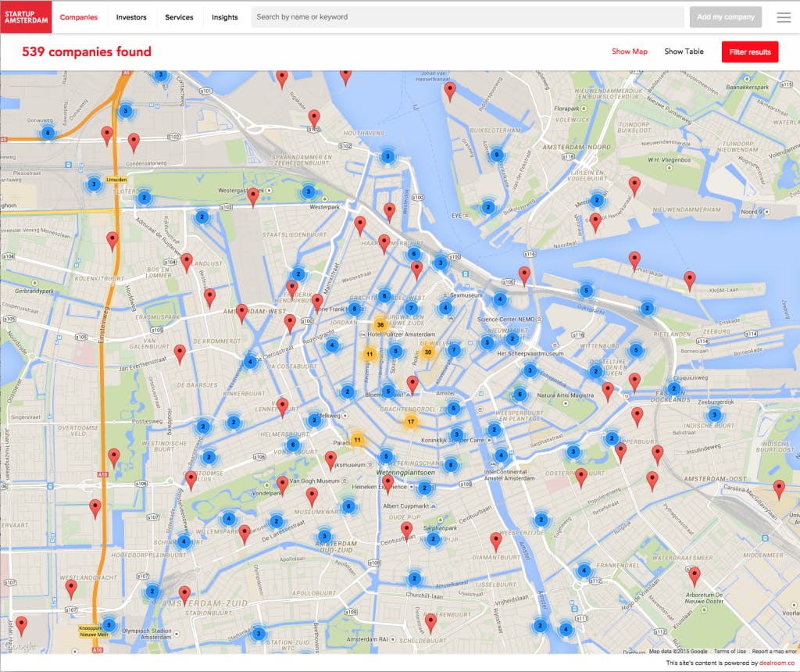Select the Investors menu item
Viewport: 800px width, 672px height.
pyautogui.click(x=131, y=16)
